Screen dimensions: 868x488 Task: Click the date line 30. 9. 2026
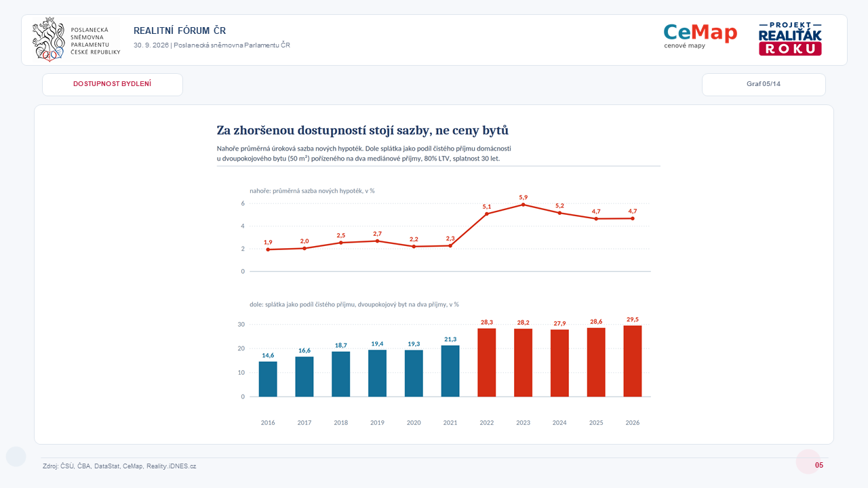pos(212,45)
